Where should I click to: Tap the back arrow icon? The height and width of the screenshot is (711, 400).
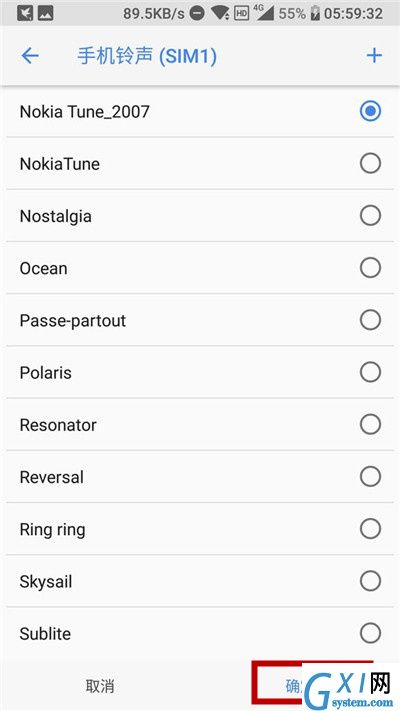tap(30, 56)
